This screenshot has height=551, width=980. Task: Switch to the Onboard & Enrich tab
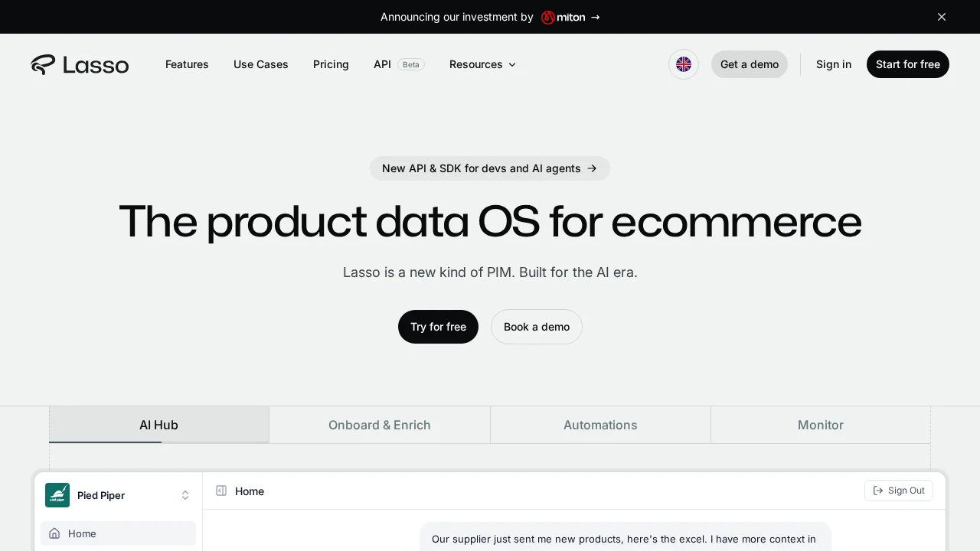click(380, 425)
